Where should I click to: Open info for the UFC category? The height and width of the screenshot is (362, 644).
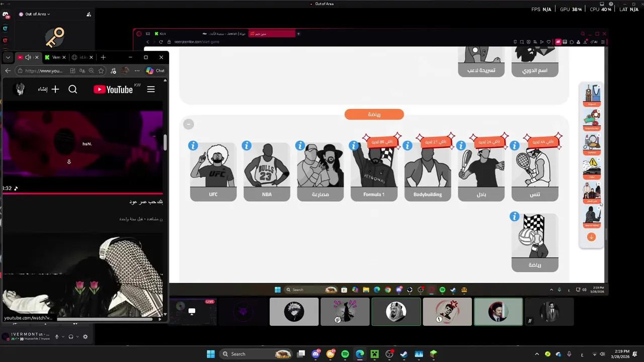click(193, 145)
